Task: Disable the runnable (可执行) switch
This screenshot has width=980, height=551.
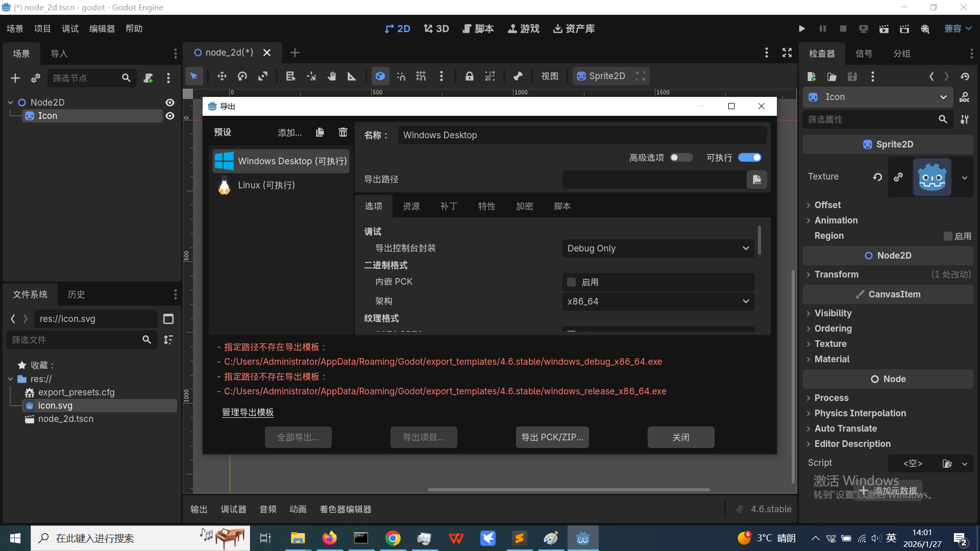Action: [x=750, y=158]
